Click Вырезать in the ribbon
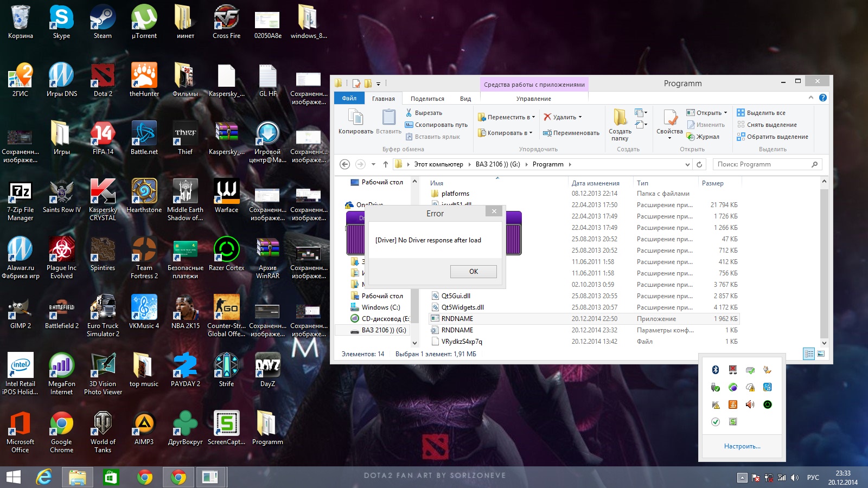868x488 pixels. tap(424, 113)
